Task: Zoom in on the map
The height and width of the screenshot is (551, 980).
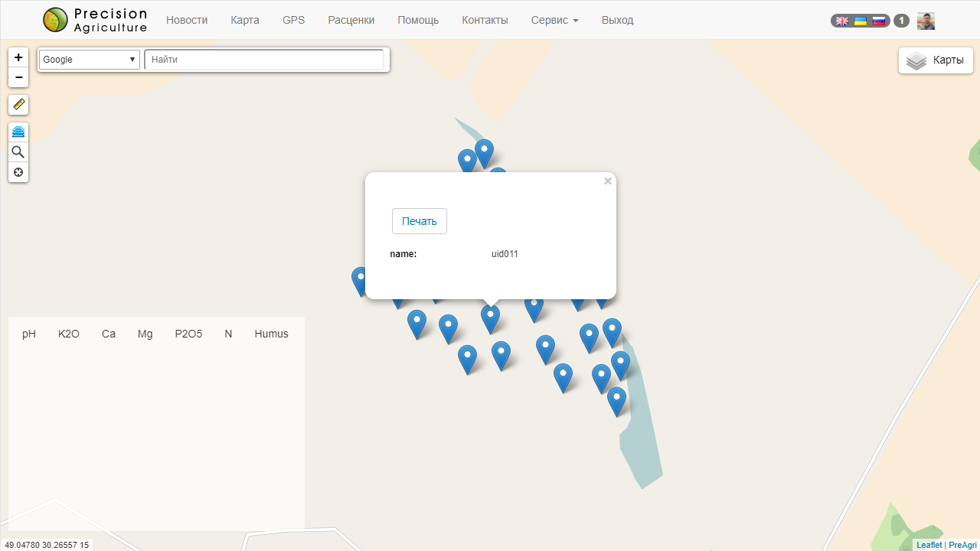Action: [18, 57]
